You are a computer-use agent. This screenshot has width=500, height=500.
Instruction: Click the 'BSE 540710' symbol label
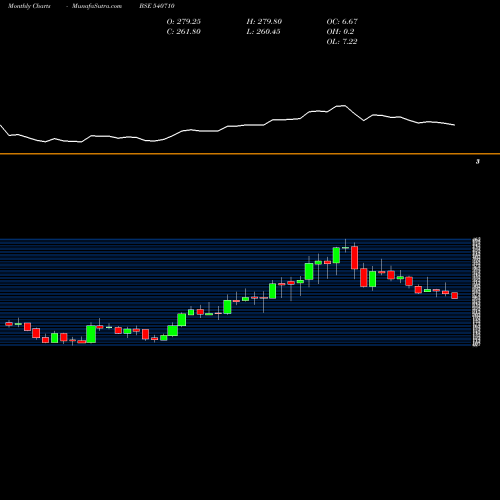[x=157, y=6]
